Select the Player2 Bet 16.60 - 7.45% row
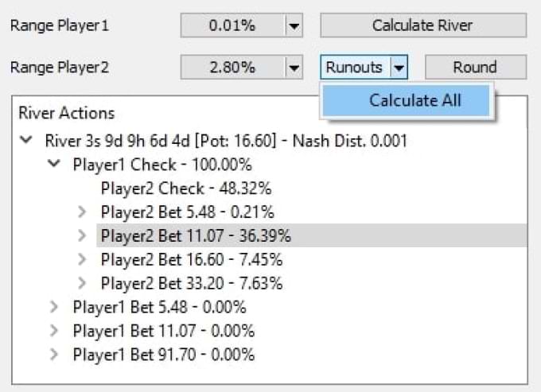The image size is (541, 392). point(191,259)
